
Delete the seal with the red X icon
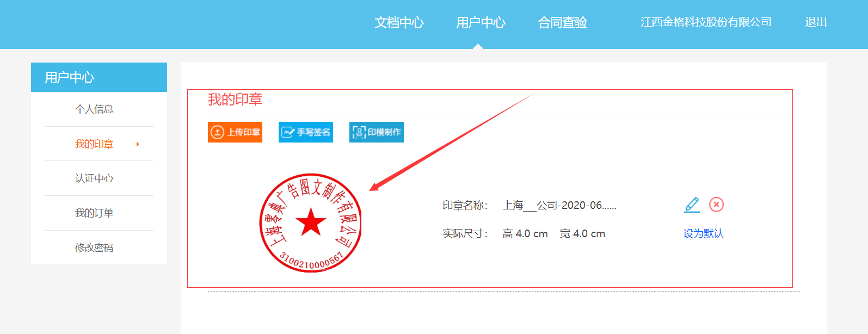[716, 205]
